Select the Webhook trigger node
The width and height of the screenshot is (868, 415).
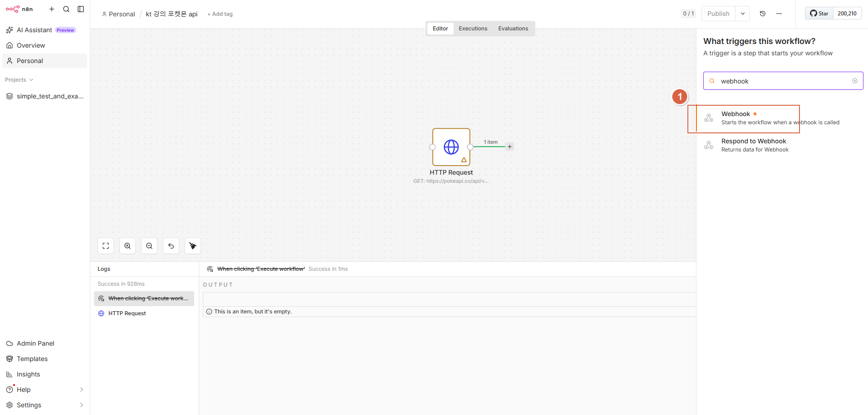(779, 118)
